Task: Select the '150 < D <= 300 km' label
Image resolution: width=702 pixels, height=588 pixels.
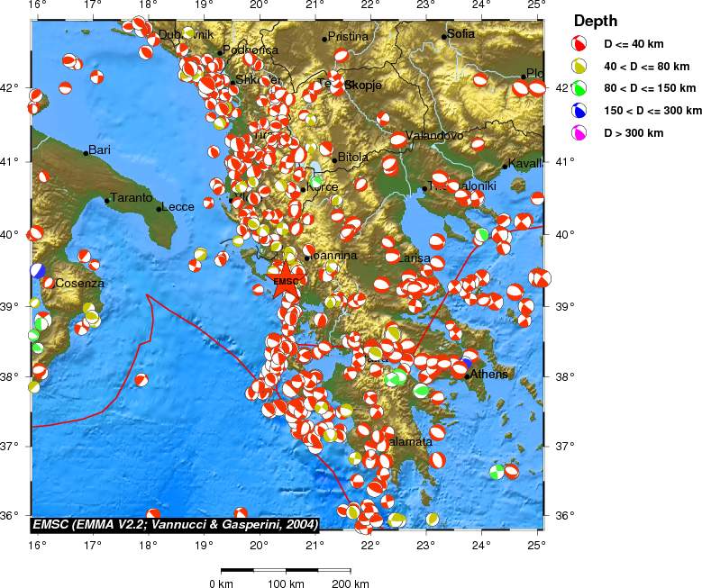Action: coord(652,111)
